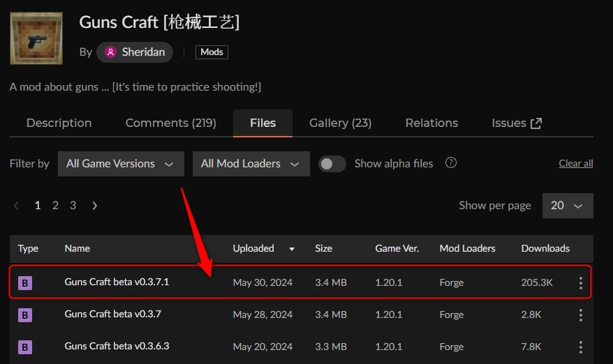This screenshot has width=613, height=364.
Task: Open the Mods category tag
Action: pyautogui.click(x=212, y=52)
